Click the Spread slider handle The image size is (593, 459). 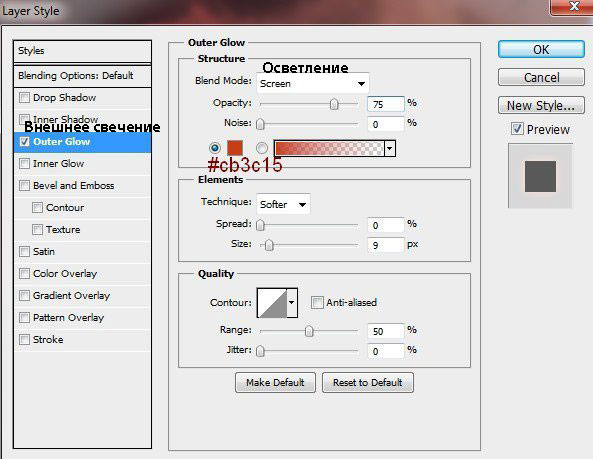pos(260,225)
